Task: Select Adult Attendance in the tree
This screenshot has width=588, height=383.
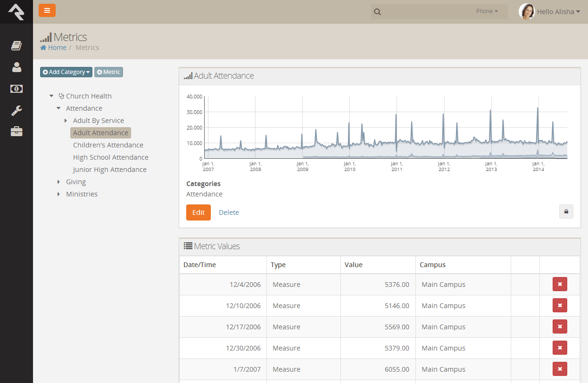Action: tap(100, 133)
